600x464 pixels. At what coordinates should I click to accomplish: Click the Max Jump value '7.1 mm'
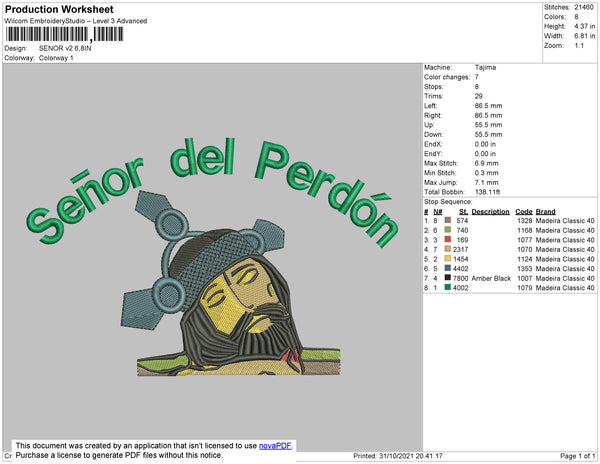click(x=486, y=182)
